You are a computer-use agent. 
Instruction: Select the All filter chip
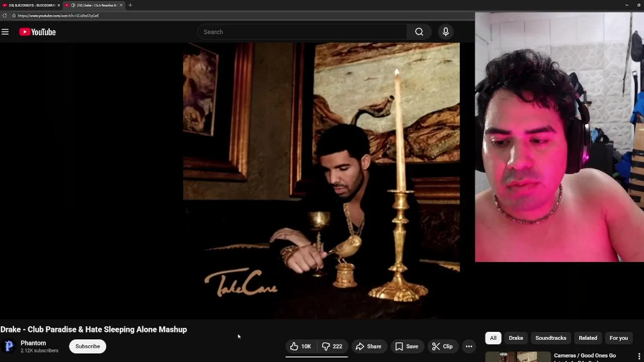click(493, 338)
